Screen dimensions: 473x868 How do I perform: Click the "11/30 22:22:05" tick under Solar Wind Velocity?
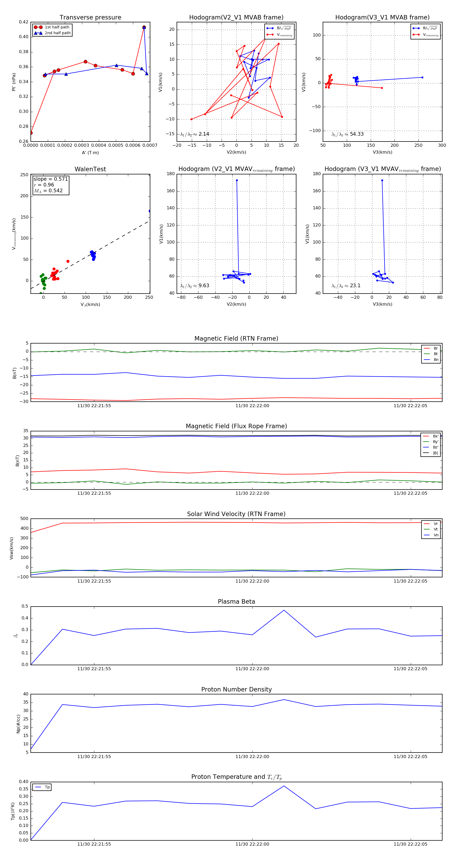point(410,581)
